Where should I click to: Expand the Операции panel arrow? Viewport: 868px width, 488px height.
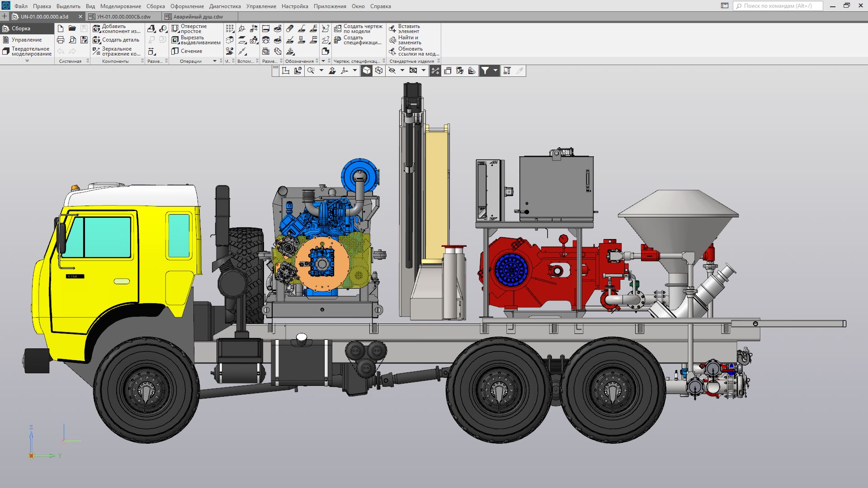(x=215, y=61)
